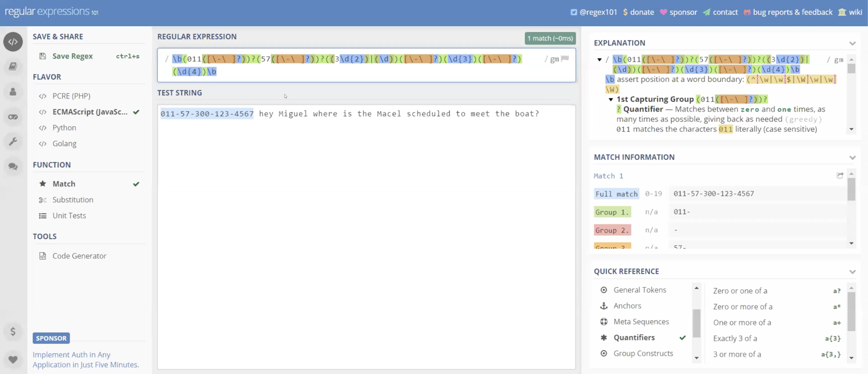Click Save Regex button

coord(72,56)
